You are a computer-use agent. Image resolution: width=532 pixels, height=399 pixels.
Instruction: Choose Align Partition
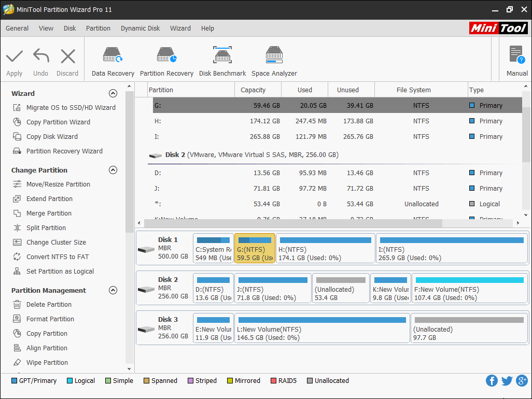(40, 348)
